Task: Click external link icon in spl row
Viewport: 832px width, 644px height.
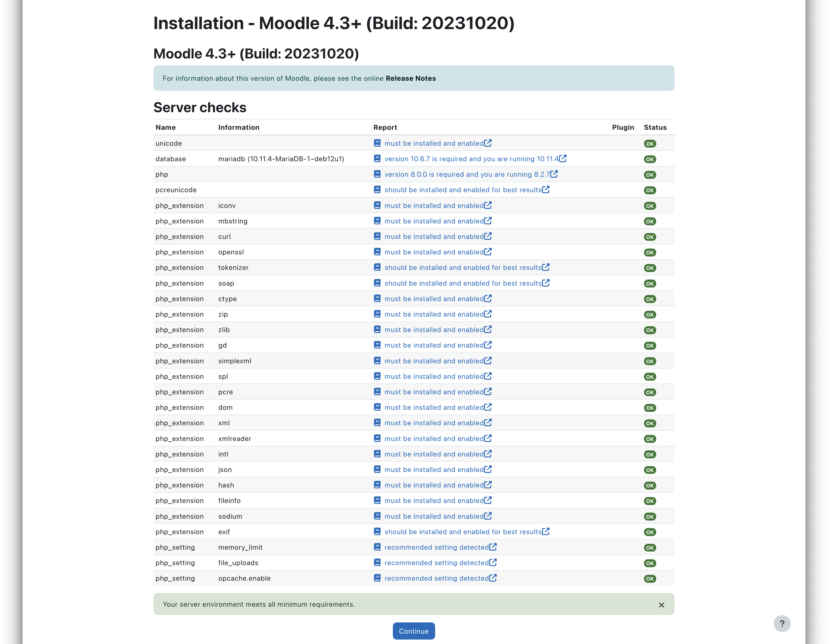Action: [x=488, y=376]
